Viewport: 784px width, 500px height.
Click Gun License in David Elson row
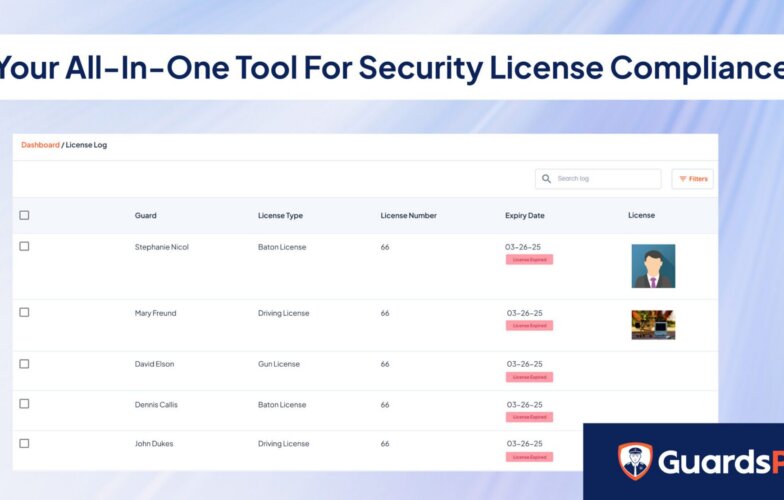[279, 364]
